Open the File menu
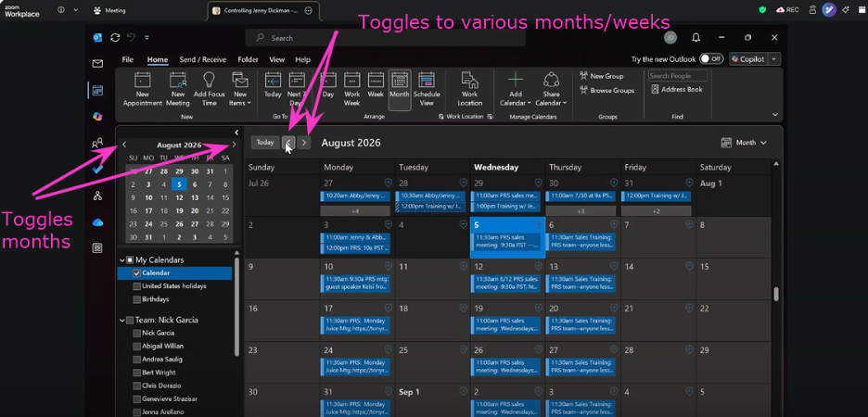The width and height of the screenshot is (868, 417). 127,59
